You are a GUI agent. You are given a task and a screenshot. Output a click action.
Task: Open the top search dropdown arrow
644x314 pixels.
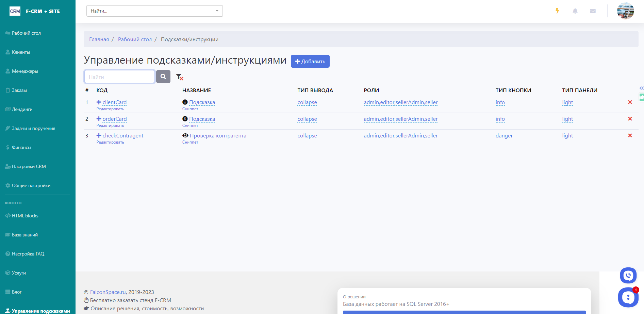pos(217,11)
